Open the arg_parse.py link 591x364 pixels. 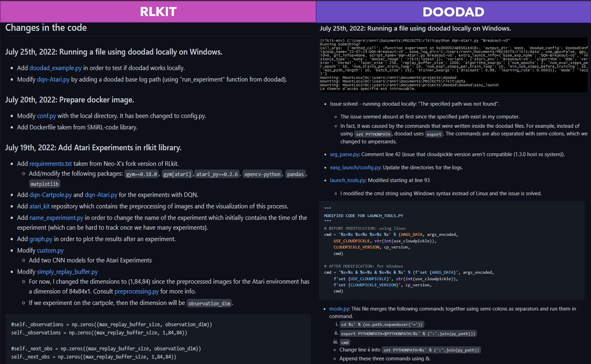(x=344, y=154)
